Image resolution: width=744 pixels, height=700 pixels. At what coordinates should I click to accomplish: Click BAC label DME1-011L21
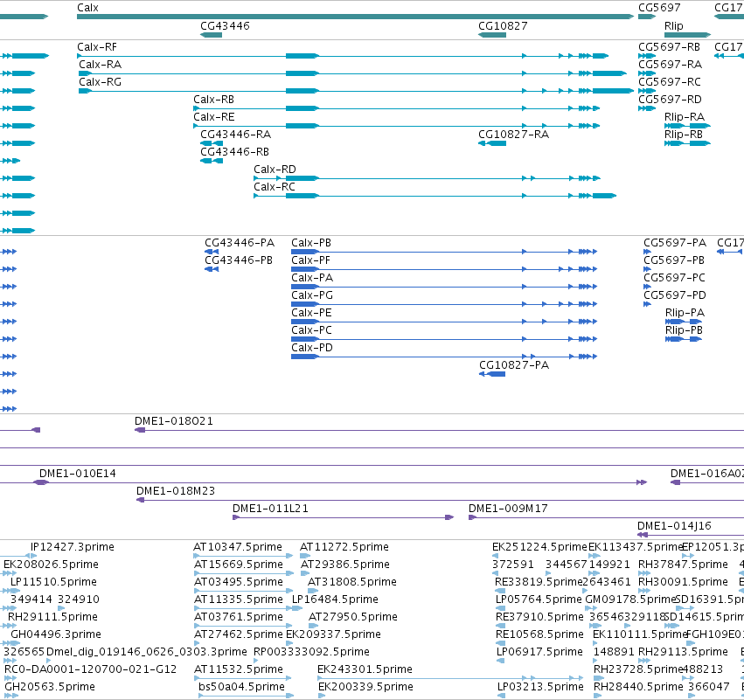point(270,509)
